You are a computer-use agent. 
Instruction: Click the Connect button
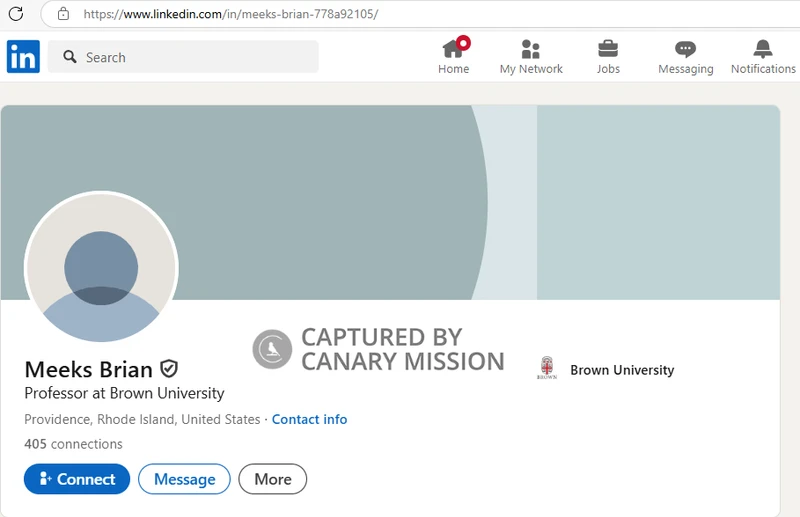pyautogui.click(x=77, y=479)
